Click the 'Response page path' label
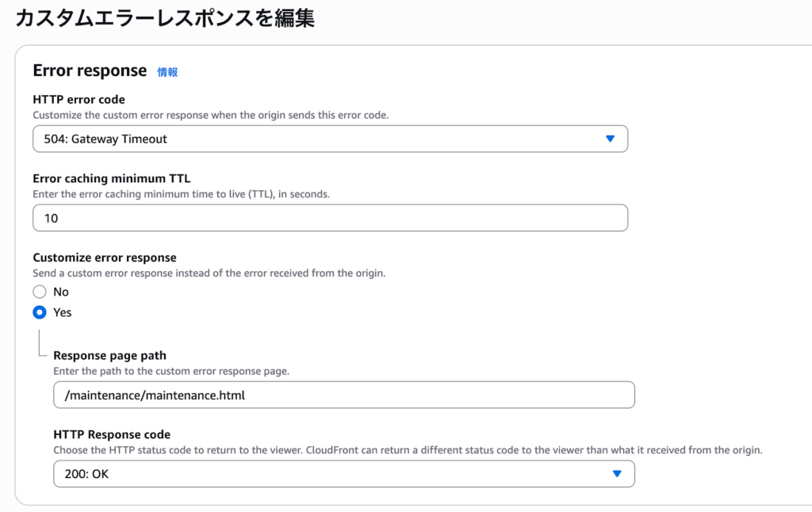This screenshot has width=812, height=512. pyautogui.click(x=109, y=355)
